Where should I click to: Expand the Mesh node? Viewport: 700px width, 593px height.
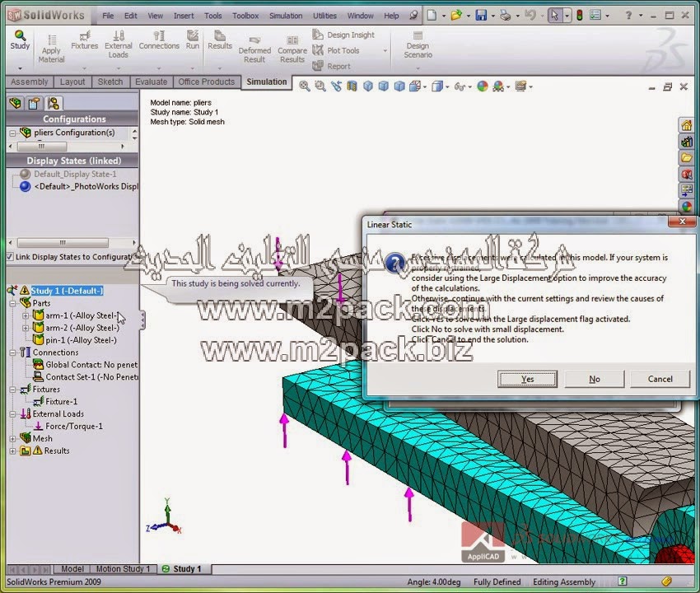12,439
